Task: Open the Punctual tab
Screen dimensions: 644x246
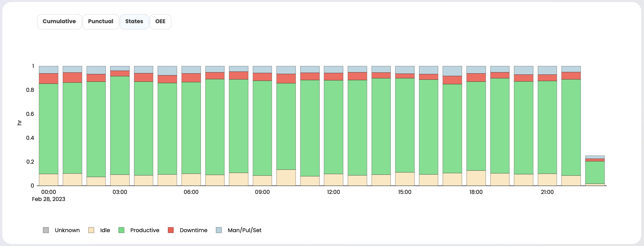Action: pyautogui.click(x=101, y=22)
